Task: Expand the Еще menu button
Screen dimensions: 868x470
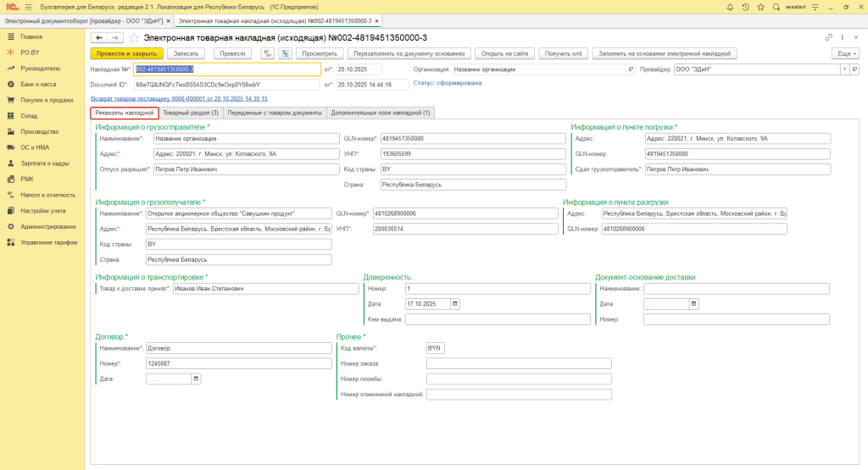Action: [x=845, y=53]
